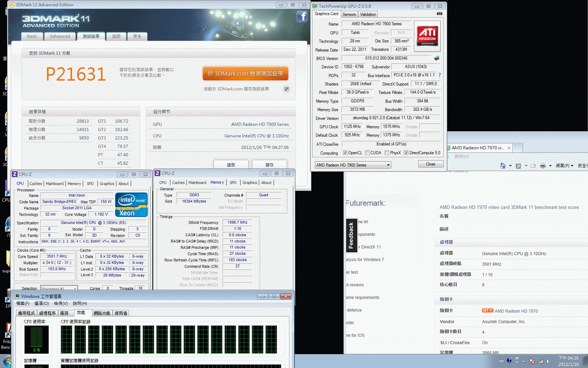Click the volume speaker tray icon
This screenshot has height=368, width=588.
click(548, 361)
